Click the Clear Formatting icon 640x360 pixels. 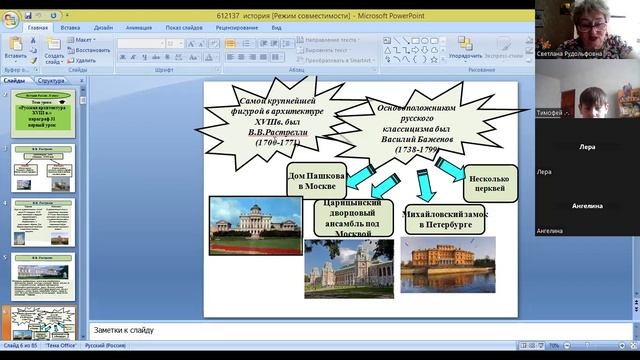point(213,44)
